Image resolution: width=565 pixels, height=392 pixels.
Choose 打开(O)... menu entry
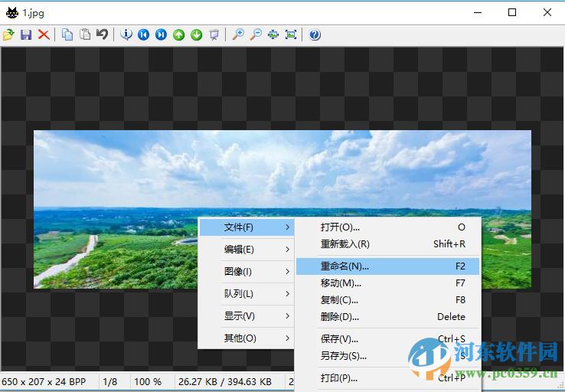point(387,227)
